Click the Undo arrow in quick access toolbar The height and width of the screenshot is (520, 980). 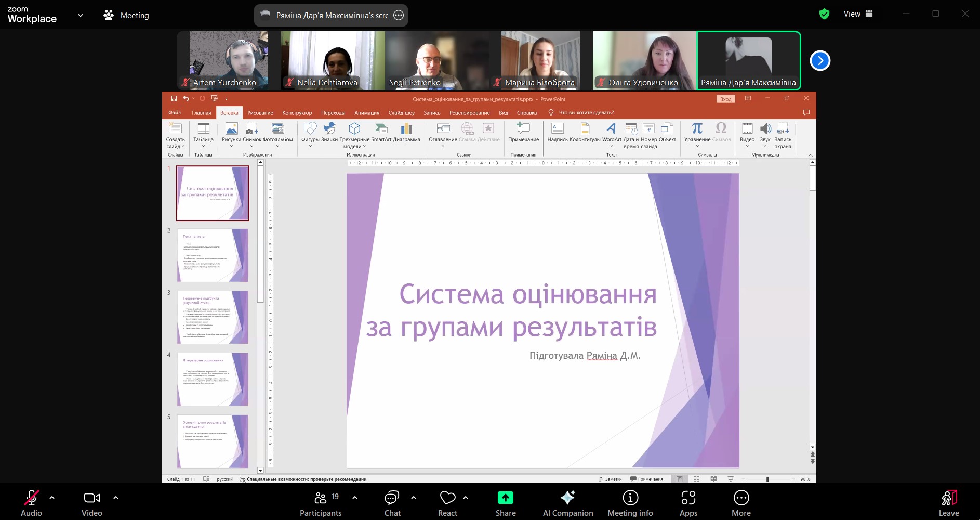point(186,98)
